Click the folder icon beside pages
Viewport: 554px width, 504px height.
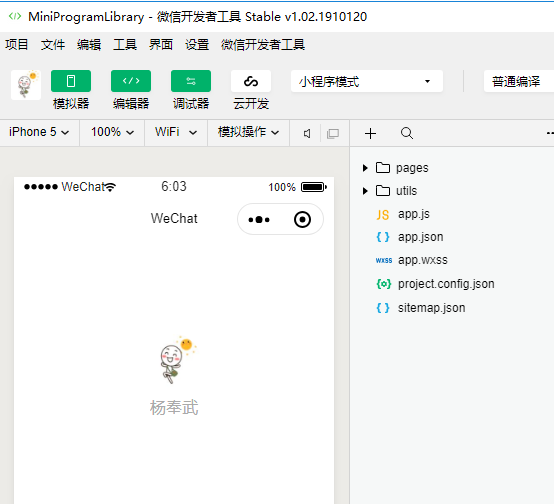(383, 168)
